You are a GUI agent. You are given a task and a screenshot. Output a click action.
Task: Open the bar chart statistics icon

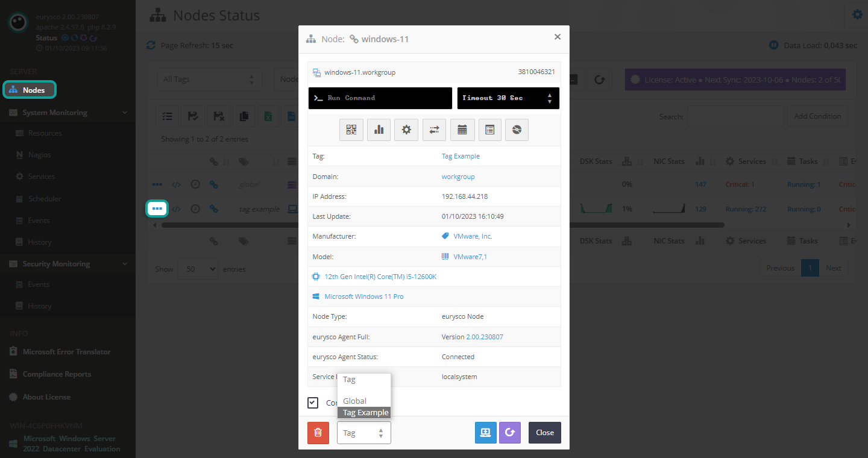379,130
